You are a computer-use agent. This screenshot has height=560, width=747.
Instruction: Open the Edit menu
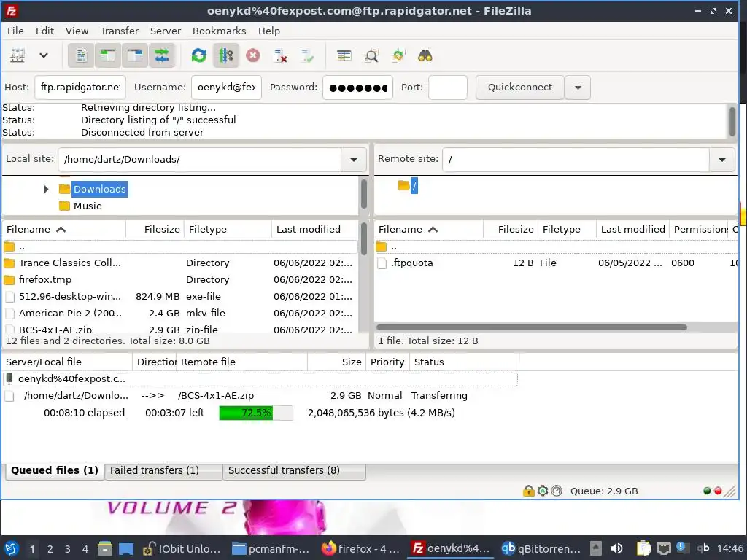coord(44,31)
